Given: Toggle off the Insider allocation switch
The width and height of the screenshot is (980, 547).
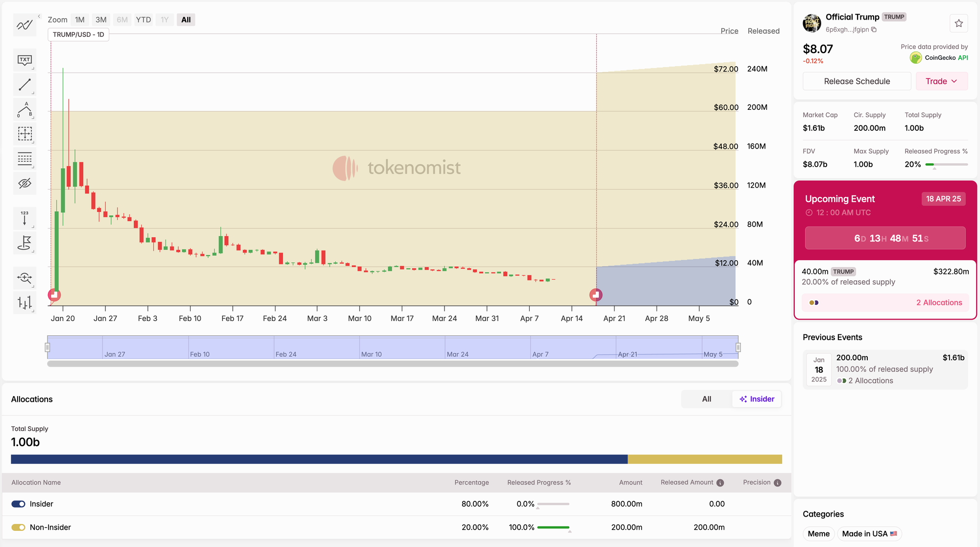Looking at the screenshot, I should click(x=18, y=504).
